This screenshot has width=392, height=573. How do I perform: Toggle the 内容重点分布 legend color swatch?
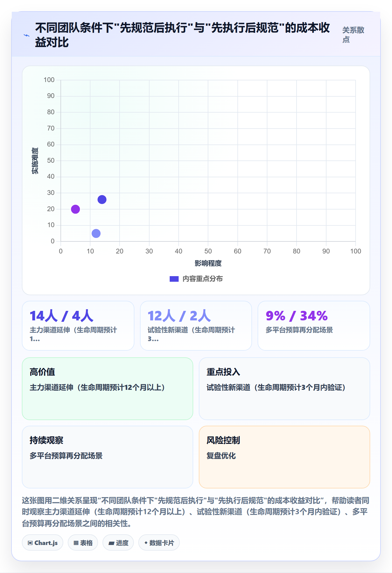tap(174, 279)
